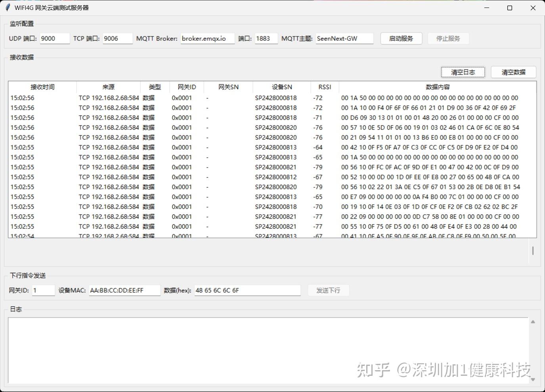Click the 发送下行 button
Viewport: 545px width, 392px height.
[328, 290]
